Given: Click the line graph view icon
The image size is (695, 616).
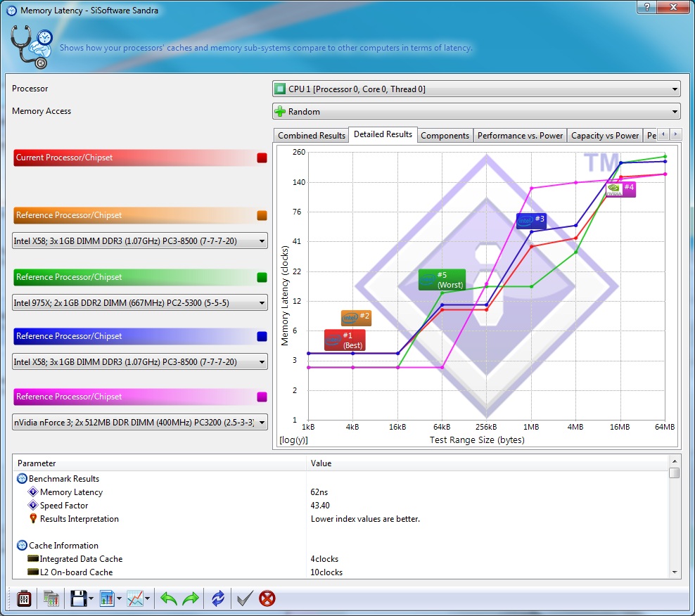Looking at the screenshot, I should coord(135,598).
